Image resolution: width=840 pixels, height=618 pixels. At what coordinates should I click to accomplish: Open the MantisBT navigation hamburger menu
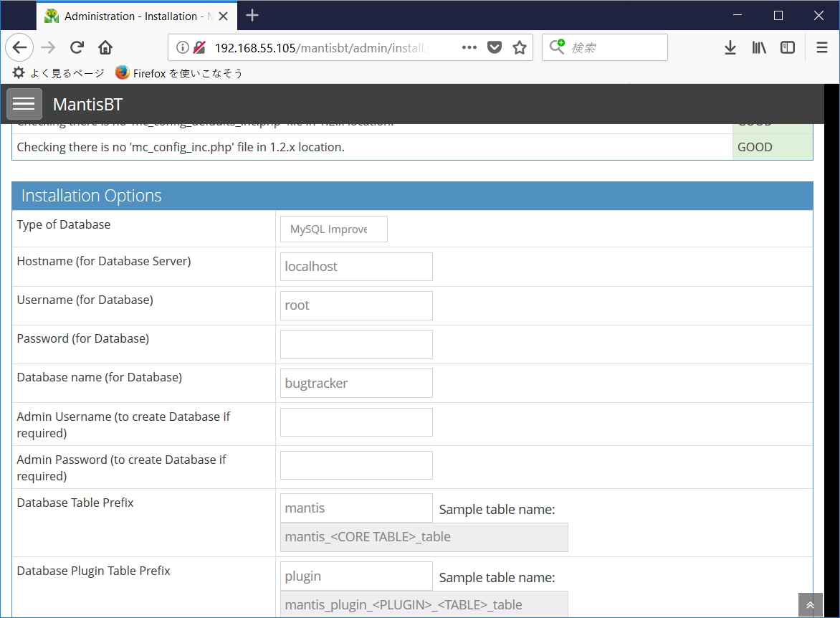(24, 103)
